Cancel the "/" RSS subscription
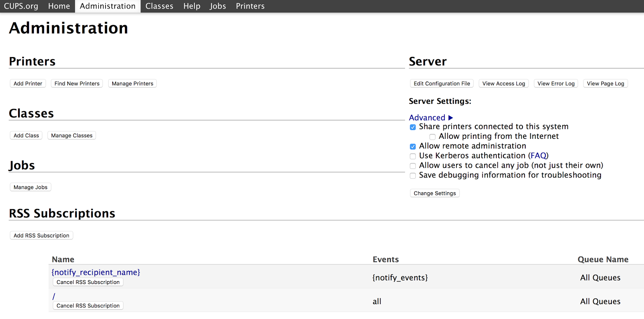Image resolution: width=644 pixels, height=319 pixels. click(x=88, y=306)
